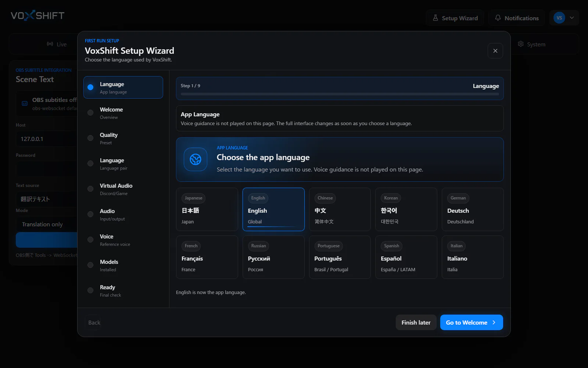Click the bell icon in Notifications
This screenshot has height=368, width=588.
498,18
